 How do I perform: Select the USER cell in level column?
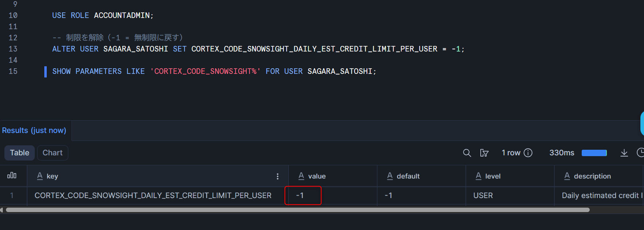click(483, 195)
